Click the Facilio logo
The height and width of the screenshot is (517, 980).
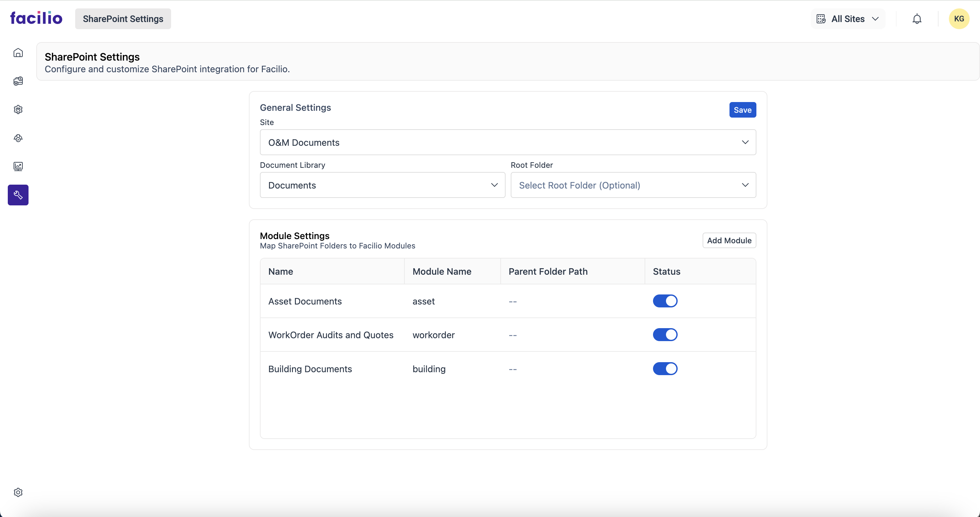pos(36,18)
